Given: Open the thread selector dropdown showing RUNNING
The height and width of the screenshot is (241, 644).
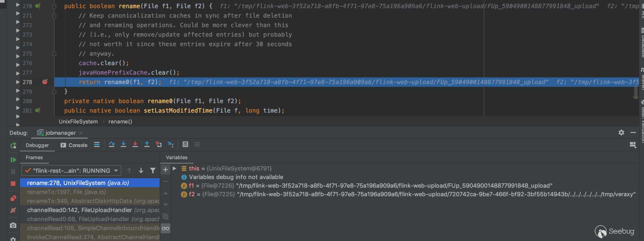Looking at the screenshot, I should coord(71,171).
